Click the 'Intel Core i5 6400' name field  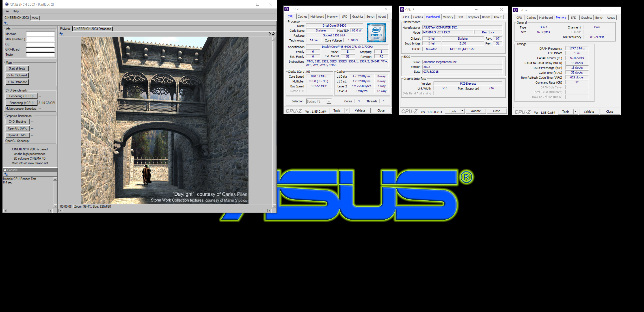[334, 25]
